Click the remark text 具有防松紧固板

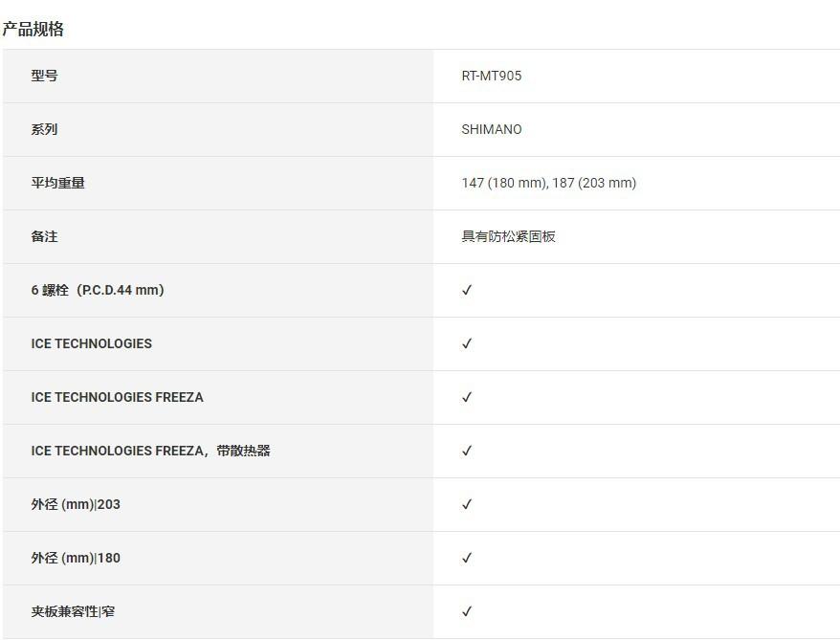pyautogui.click(x=508, y=236)
